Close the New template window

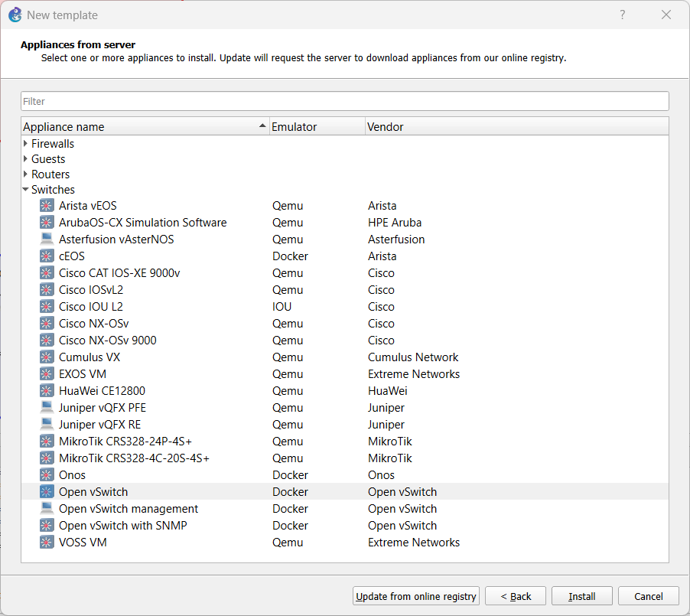(666, 15)
